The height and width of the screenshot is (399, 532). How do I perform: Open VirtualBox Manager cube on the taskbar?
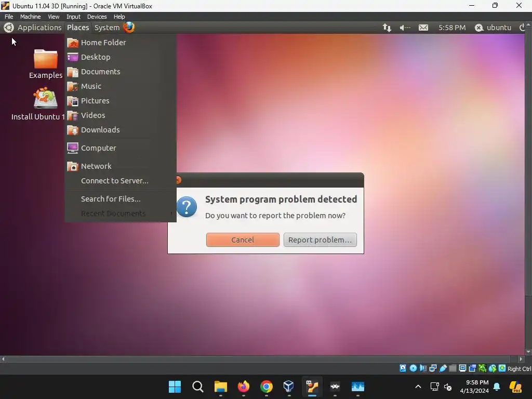pyautogui.click(x=289, y=387)
